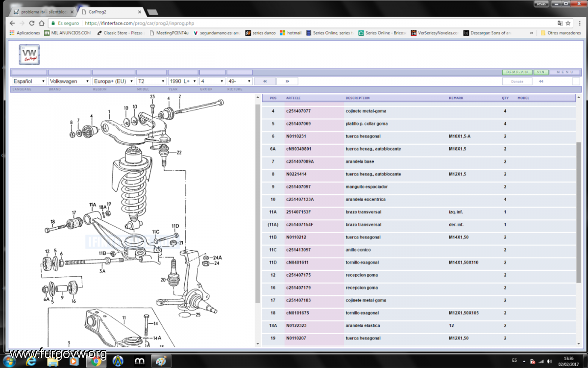Screen dimensions: 588x368
Task: Close the problema itv browser tab
Action: [72, 11]
